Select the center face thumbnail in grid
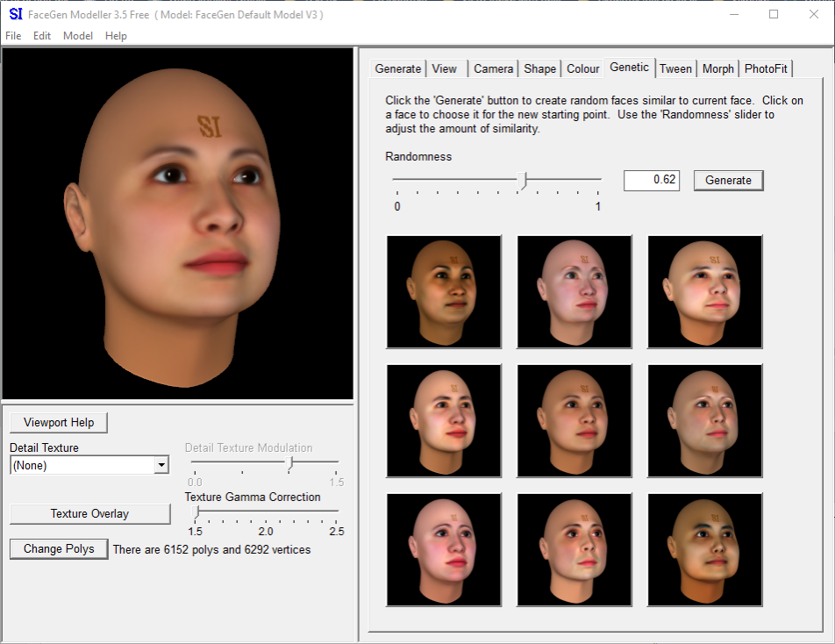Screen dimensions: 835x644 575,421
